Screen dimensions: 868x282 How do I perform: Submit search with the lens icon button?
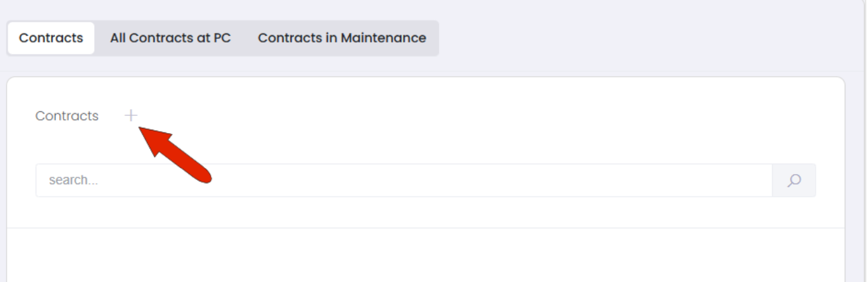(794, 180)
